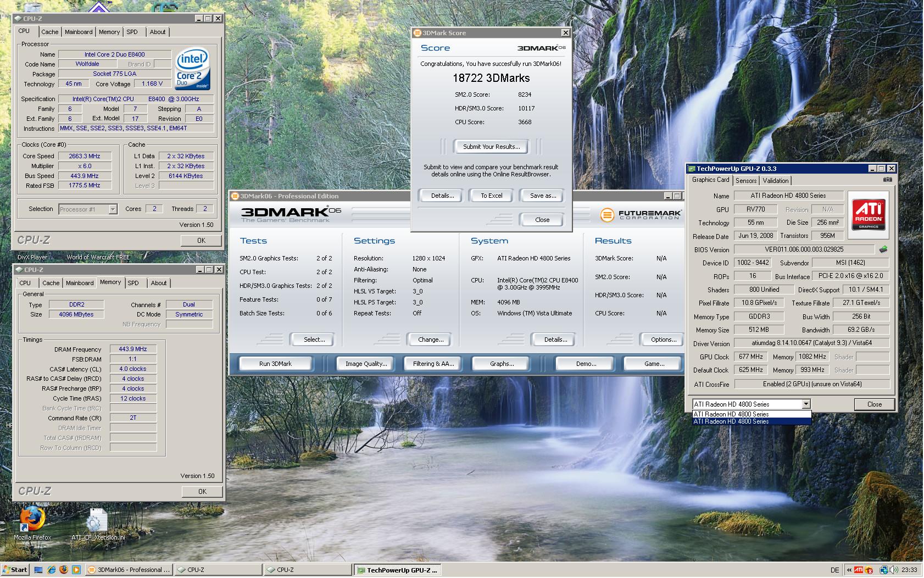Click Submit Your Results button

coord(491,147)
